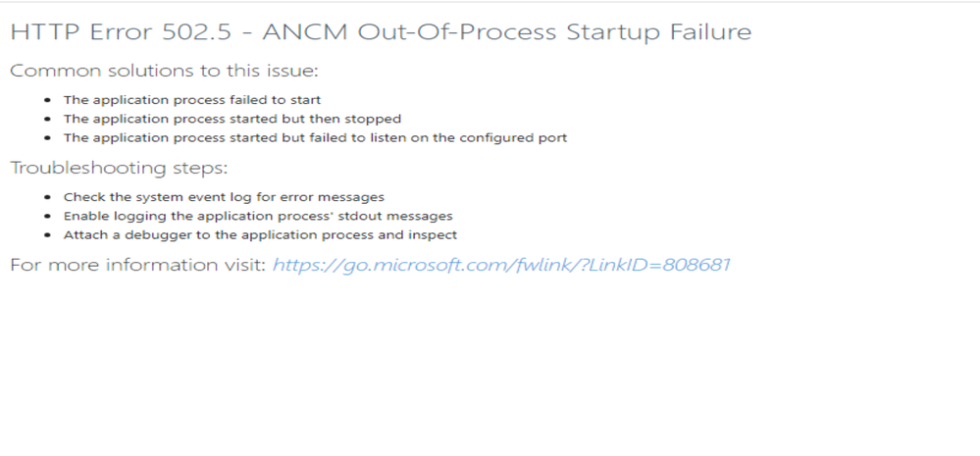Select the "Enable logging" stdout messages line
The height and width of the screenshot is (456, 980).
pyautogui.click(x=258, y=216)
